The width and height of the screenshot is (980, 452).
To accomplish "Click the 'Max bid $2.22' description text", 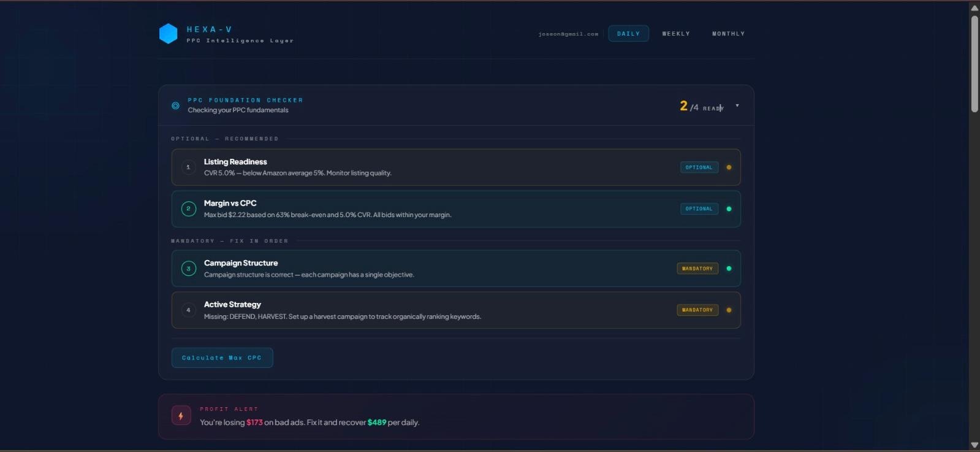I will click(x=327, y=215).
